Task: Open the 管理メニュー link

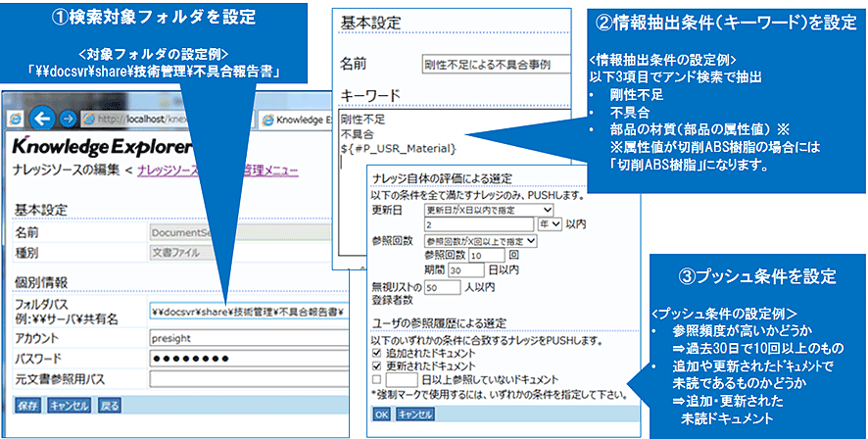Action: [x=271, y=171]
